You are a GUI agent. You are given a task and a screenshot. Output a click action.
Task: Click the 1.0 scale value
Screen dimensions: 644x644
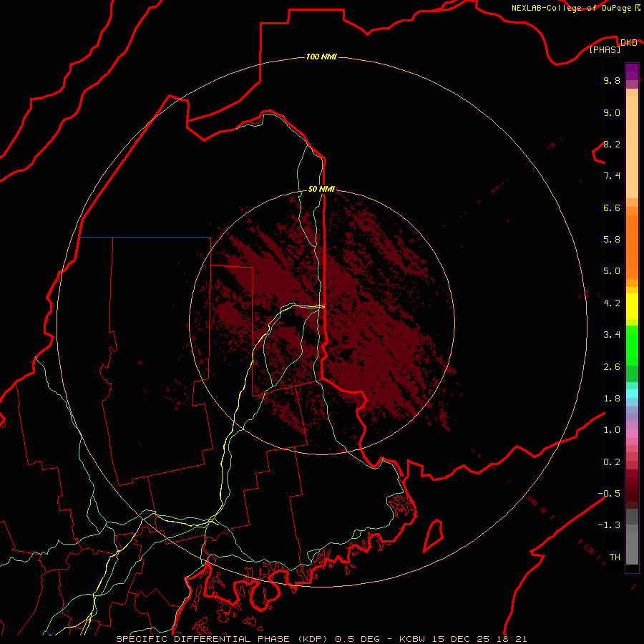[612, 430]
